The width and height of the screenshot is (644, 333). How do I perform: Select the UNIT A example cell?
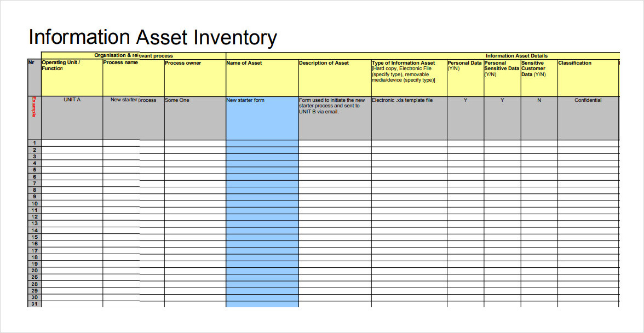point(72,100)
